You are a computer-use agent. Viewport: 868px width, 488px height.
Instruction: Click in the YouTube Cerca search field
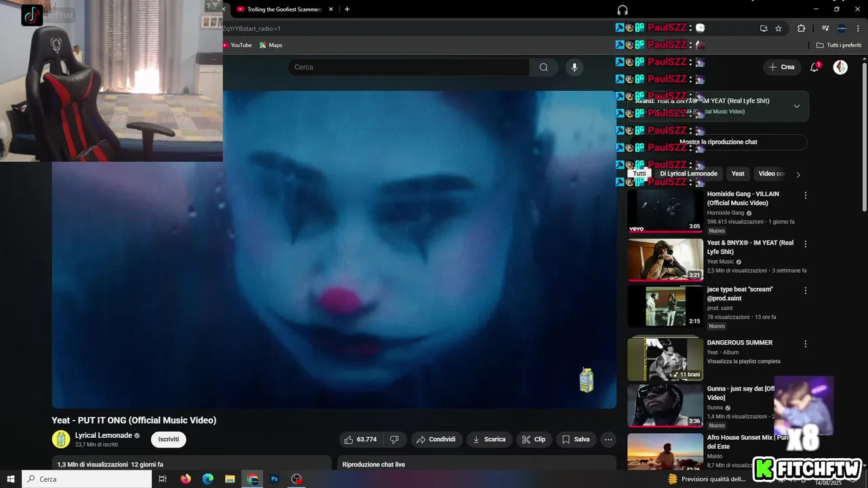click(408, 67)
